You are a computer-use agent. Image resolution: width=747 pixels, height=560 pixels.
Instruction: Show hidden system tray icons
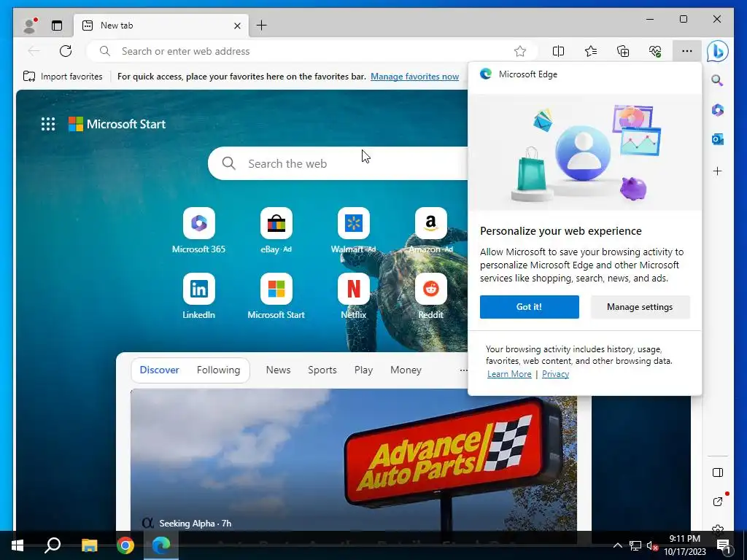click(x=617, y=545)
